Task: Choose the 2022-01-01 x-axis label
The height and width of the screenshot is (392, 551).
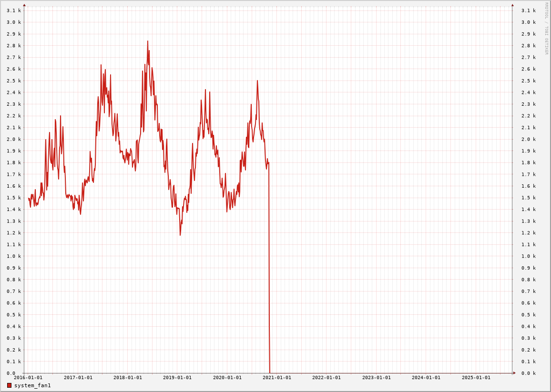Action: click(327, 378)
